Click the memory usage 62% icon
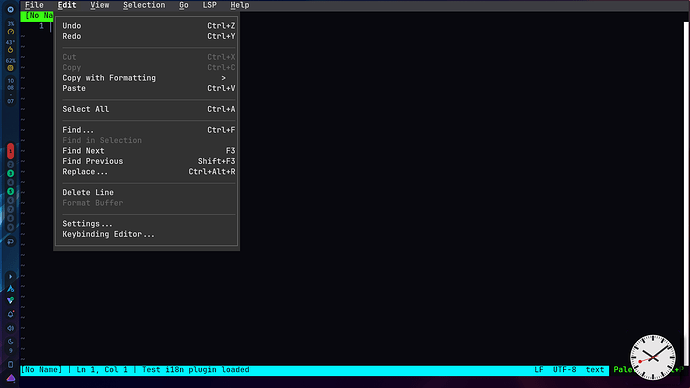This screenshot has width=690, height=388. [11, 68]
